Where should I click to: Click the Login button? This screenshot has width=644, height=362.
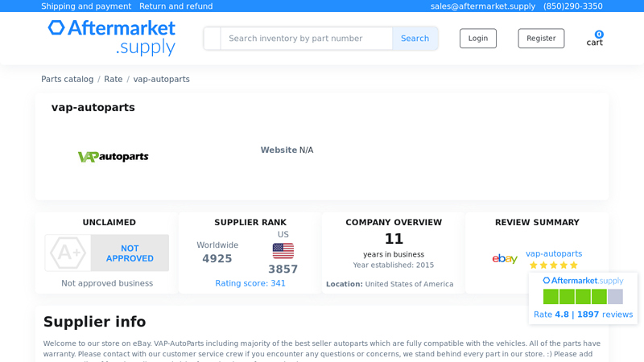[x=478, y=39]
